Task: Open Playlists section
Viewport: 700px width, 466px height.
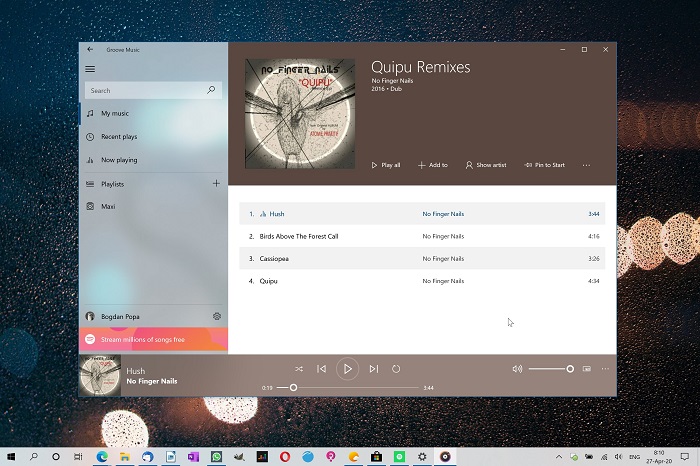Action: [145, 184]
